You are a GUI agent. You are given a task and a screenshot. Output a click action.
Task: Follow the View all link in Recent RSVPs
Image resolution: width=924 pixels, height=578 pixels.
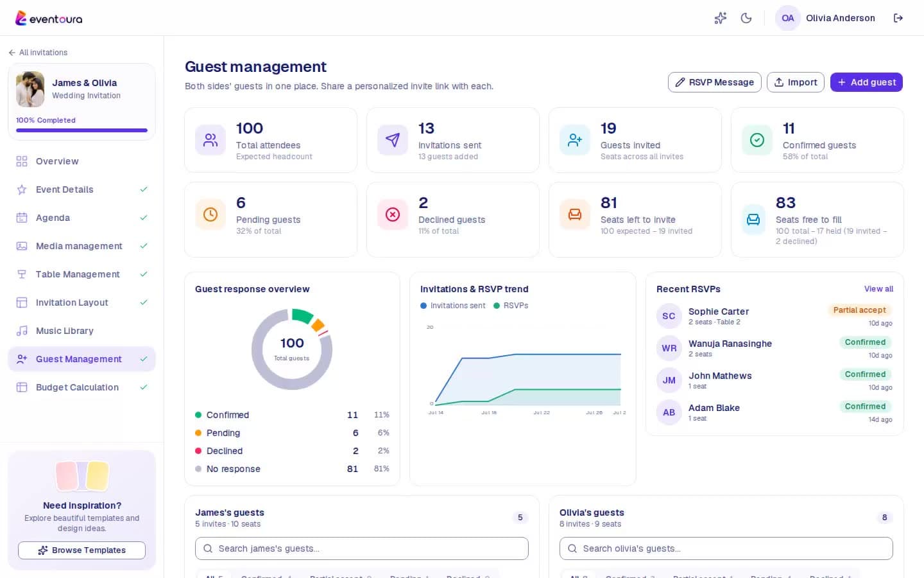coord(878,289)
